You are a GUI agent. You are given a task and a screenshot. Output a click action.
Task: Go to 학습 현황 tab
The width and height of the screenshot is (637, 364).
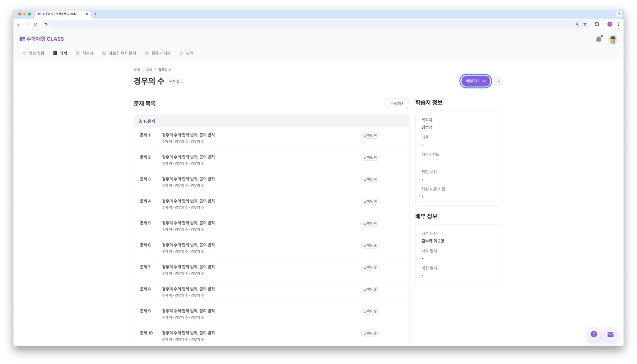pyautogui.click(x=33, y=53)
